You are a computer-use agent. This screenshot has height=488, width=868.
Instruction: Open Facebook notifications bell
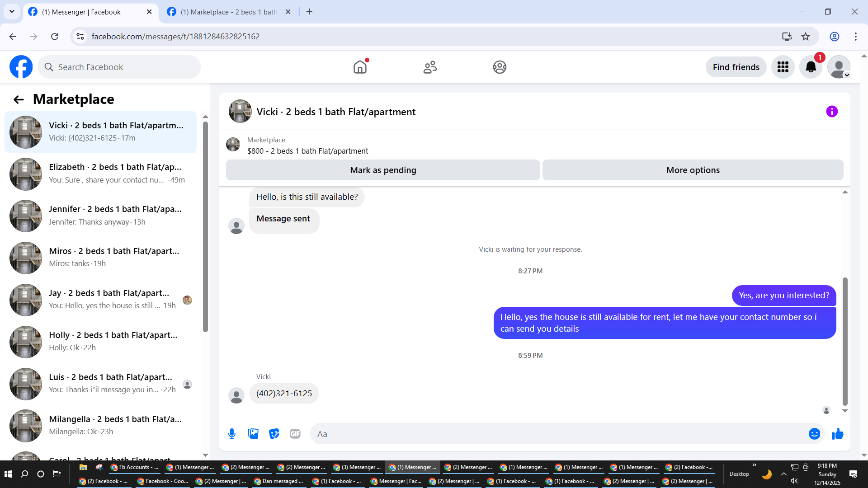[x=811, y=67]
